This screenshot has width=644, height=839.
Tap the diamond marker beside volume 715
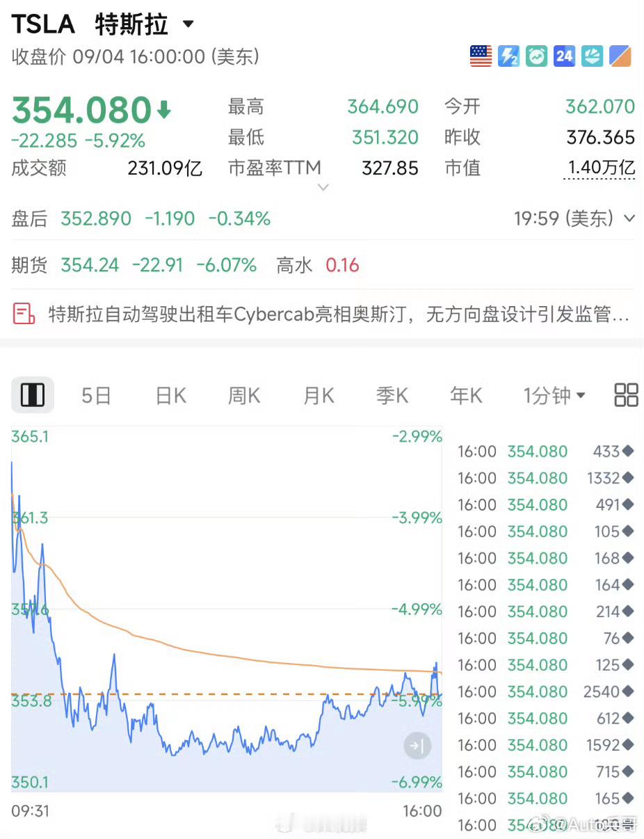(628, 772)
